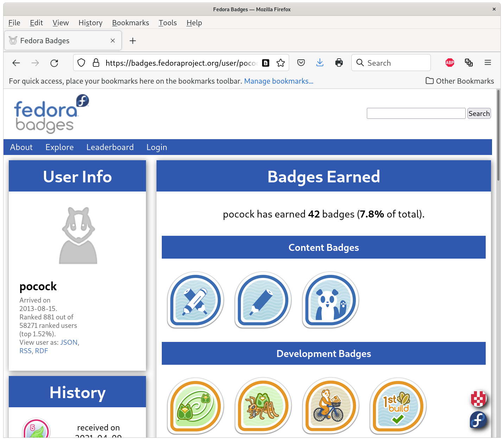The height and width of the screenshot is (441, 504).
Task: Click the padlock site security icon
Action: (96, 63)
